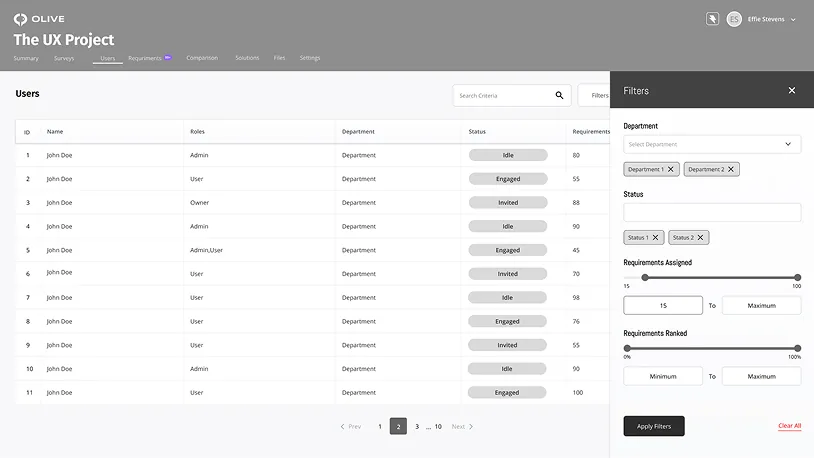814x458 pixels.
Task: Click Requirements Assigned minimum field showing 15
Action: 663,305
